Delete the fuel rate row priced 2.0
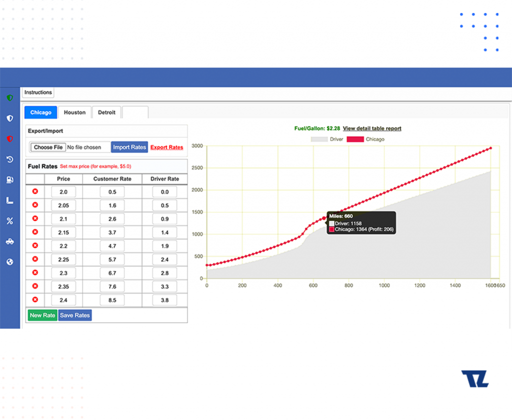Screen dimensions: 512x420 [35, 191]
